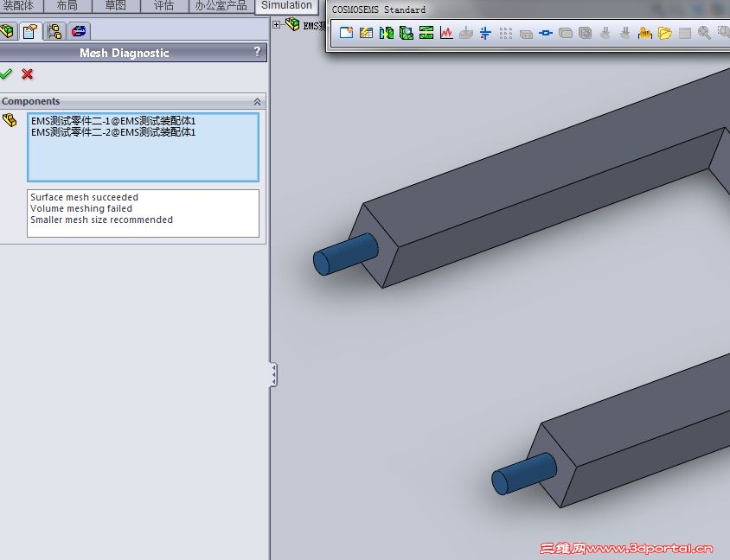Viewport: 730px width, 560px height.
Task: Click the panel splitter collapse handle
Action: click(x=273, y=375)
